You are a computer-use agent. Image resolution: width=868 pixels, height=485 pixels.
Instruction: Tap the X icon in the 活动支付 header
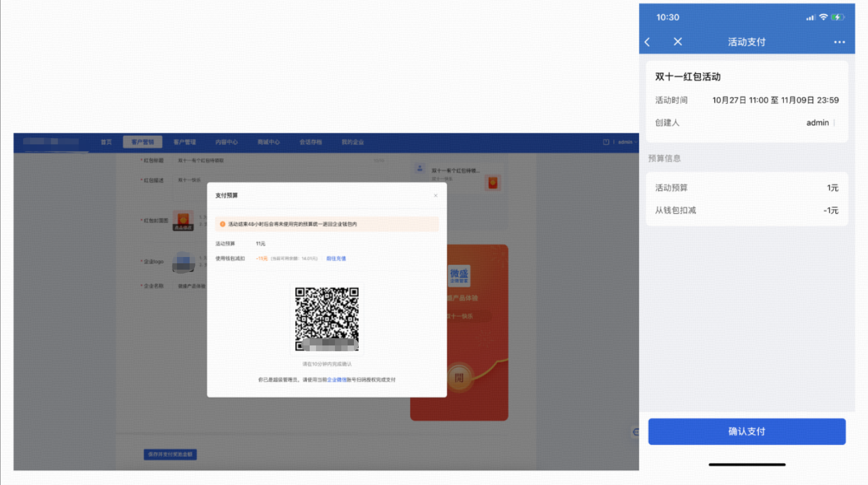point(678,42)
